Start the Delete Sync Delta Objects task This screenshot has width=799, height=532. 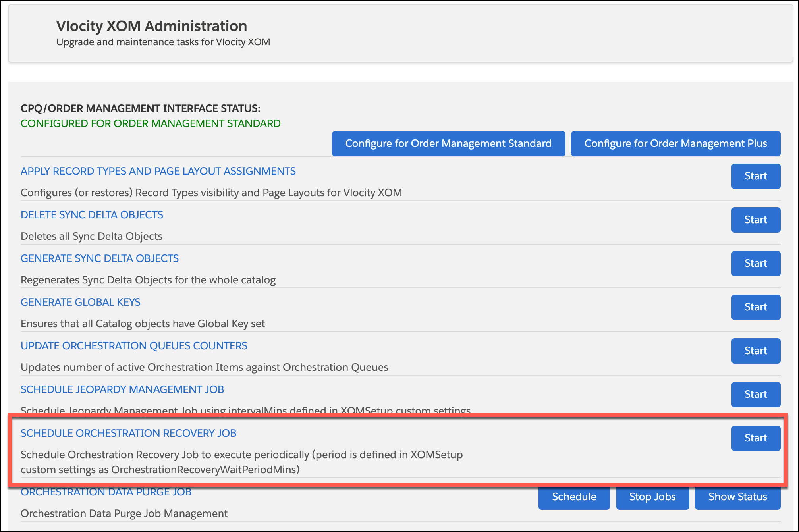point(756,220)
